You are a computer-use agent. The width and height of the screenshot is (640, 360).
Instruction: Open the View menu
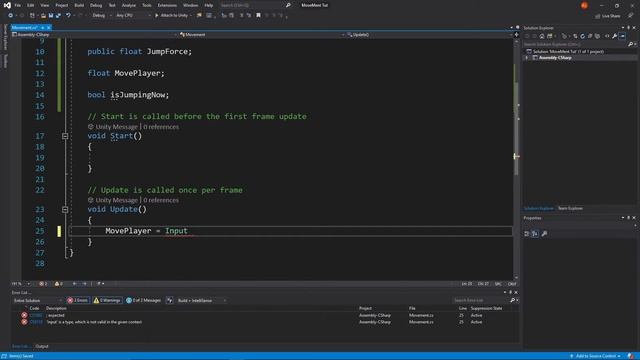[x=44, y=5]
